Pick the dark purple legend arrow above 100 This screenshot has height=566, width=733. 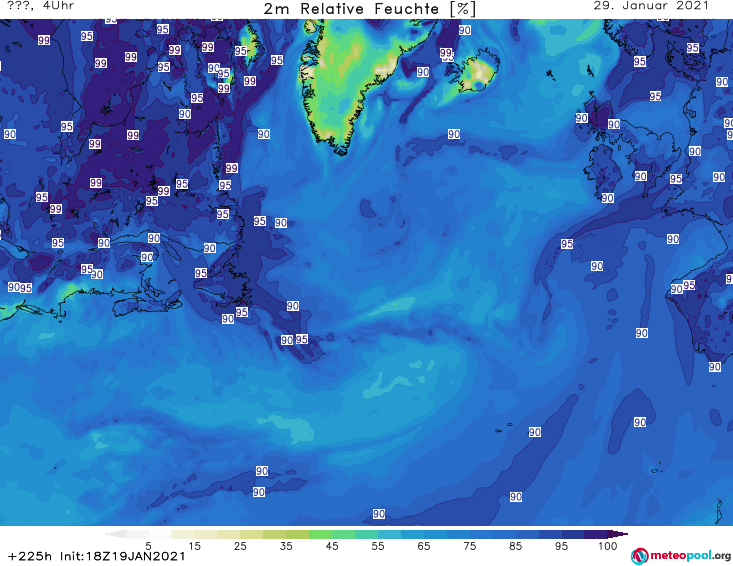(618, 534)
